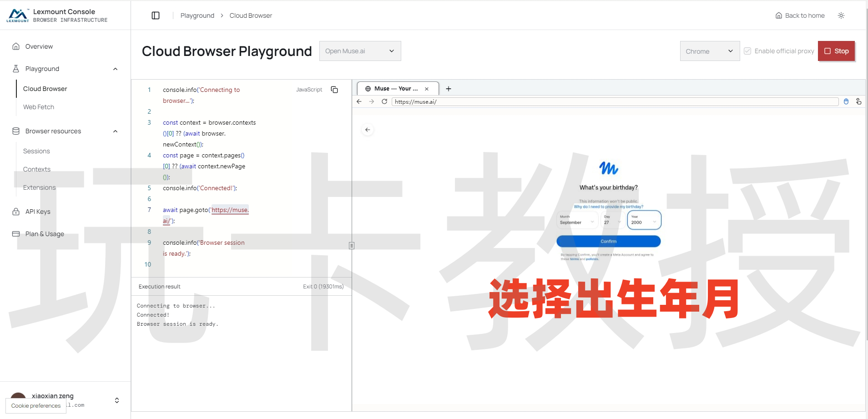Click Cookie preferences button

click(36, 406)
